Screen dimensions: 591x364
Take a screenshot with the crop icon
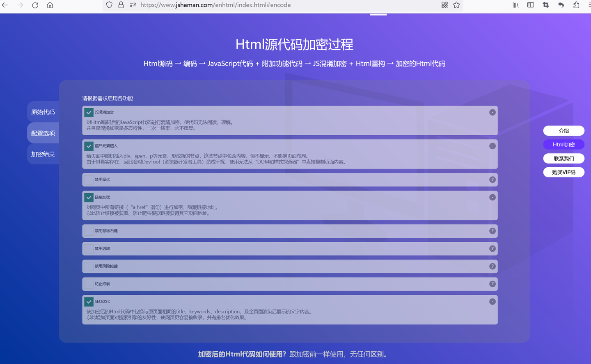(546, 5)
